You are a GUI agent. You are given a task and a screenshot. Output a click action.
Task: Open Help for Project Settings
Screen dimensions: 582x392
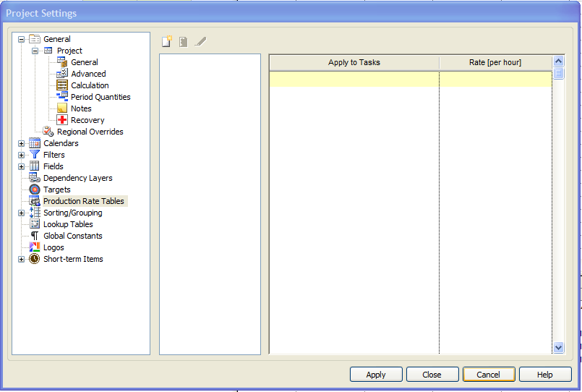pyautogui.click(x=545, y=375)
